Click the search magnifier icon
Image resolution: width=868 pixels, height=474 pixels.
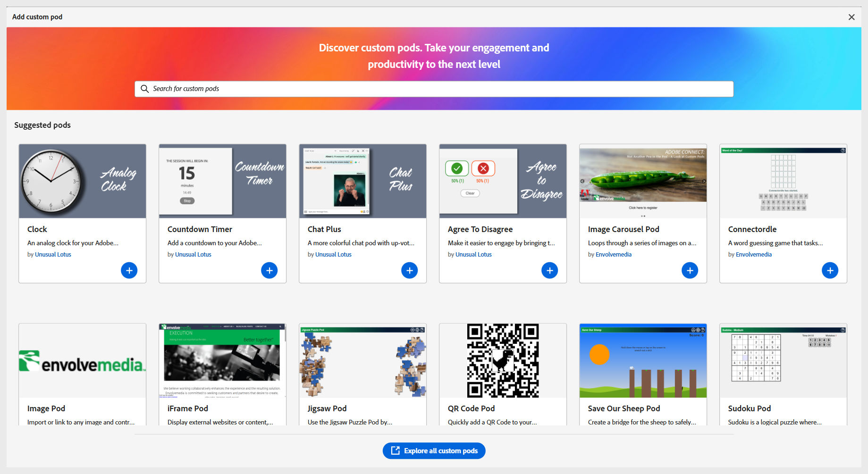(144, 89)
